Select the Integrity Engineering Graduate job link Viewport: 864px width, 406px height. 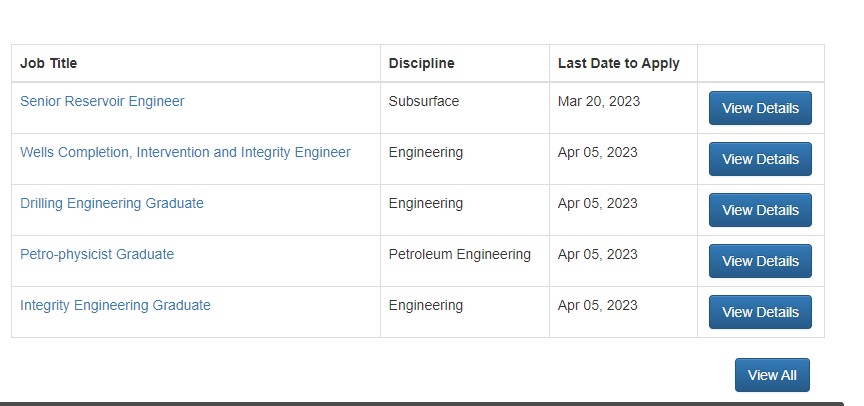(115, 305)
